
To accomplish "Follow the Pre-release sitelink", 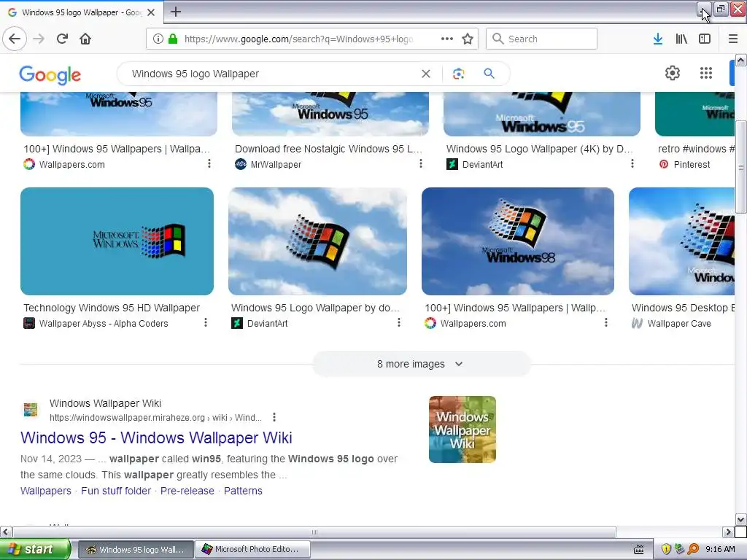I will [187, 491].
